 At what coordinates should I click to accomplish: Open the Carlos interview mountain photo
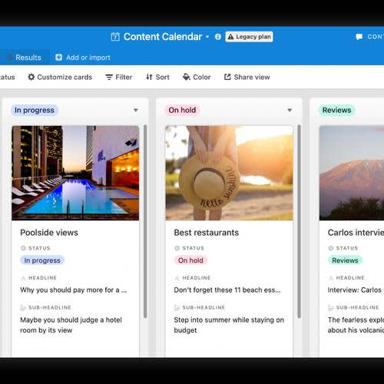pos(352,173)
